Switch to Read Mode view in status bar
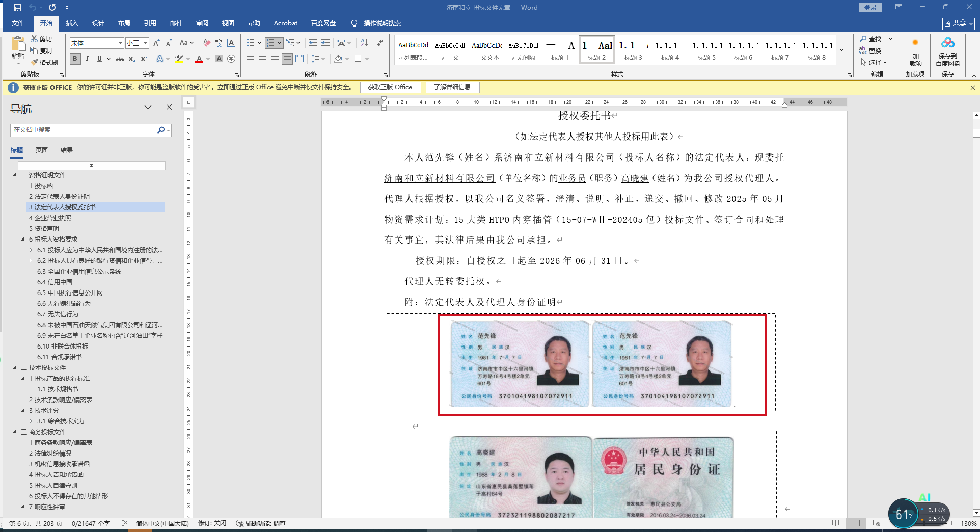The height and width of the screenshot is (532, 980). tap(835, 523)
